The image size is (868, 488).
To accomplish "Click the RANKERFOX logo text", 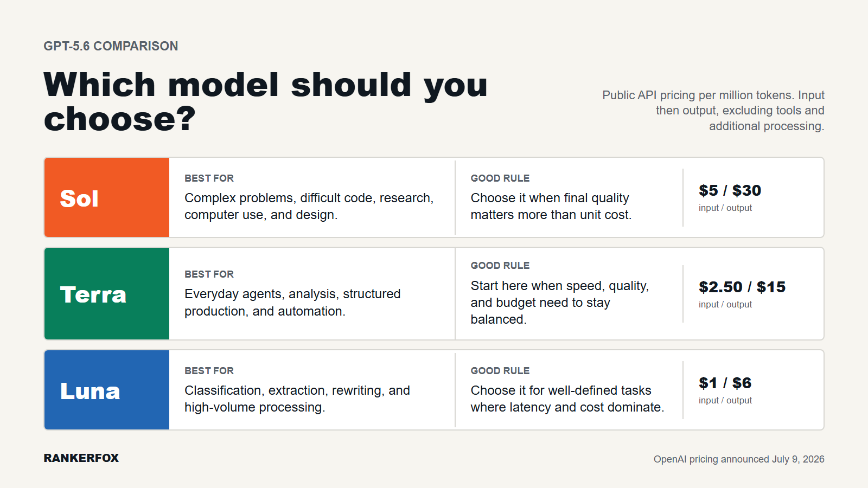I will click(81, 458).
